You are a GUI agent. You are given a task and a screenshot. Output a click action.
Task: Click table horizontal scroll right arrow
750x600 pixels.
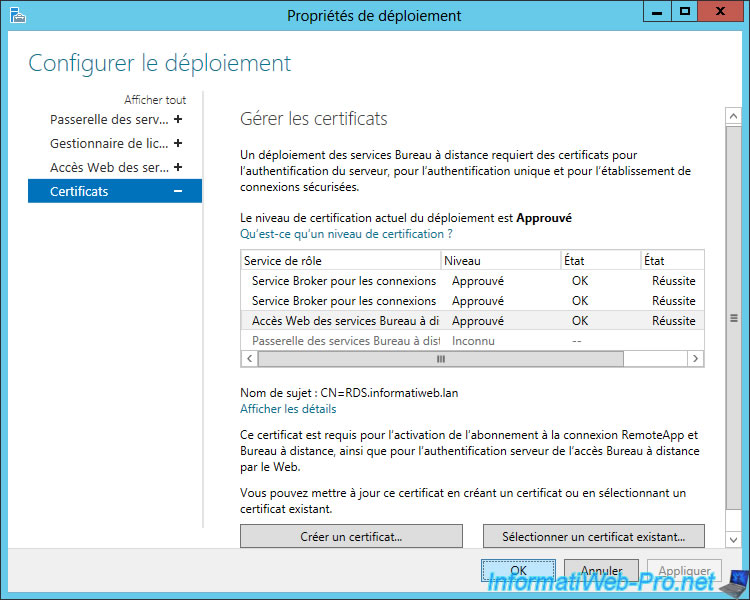[x=695, y=358]
